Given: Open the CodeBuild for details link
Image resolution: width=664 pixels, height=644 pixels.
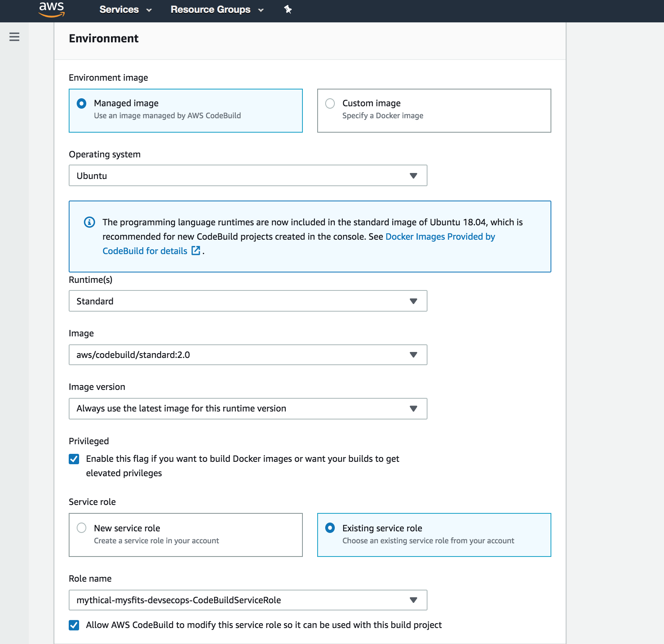Looking at the screenshot, I should click(145, 251).
